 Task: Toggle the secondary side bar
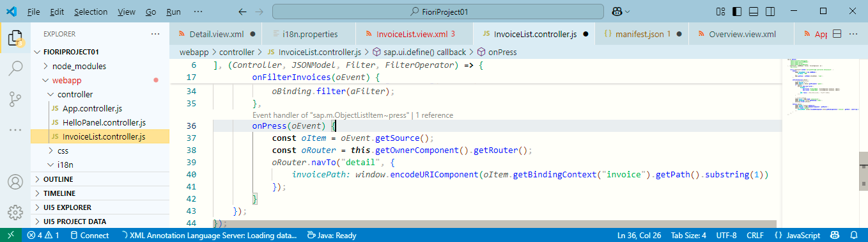pyautogui.click(x=770, y=12)
